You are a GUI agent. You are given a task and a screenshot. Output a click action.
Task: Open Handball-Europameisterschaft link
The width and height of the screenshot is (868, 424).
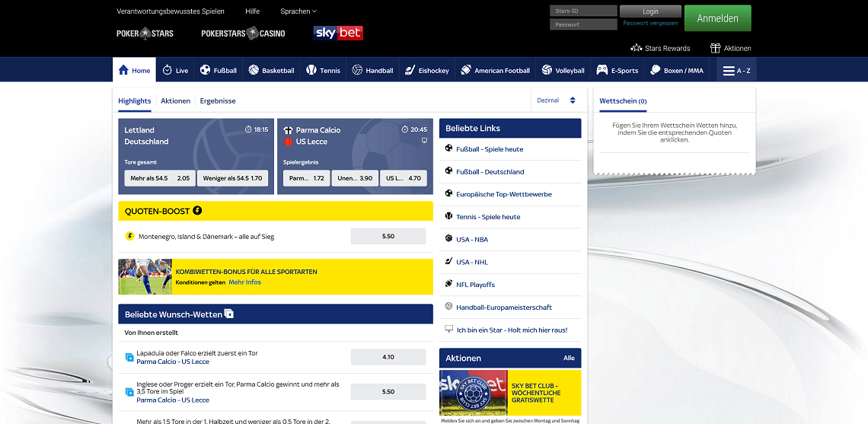[504, 308]
